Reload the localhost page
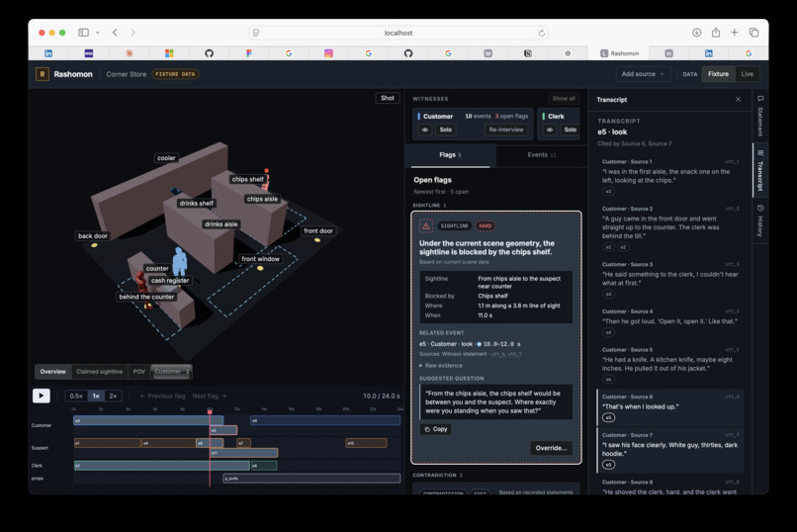The image size is (797, 532). pos(542,33)
